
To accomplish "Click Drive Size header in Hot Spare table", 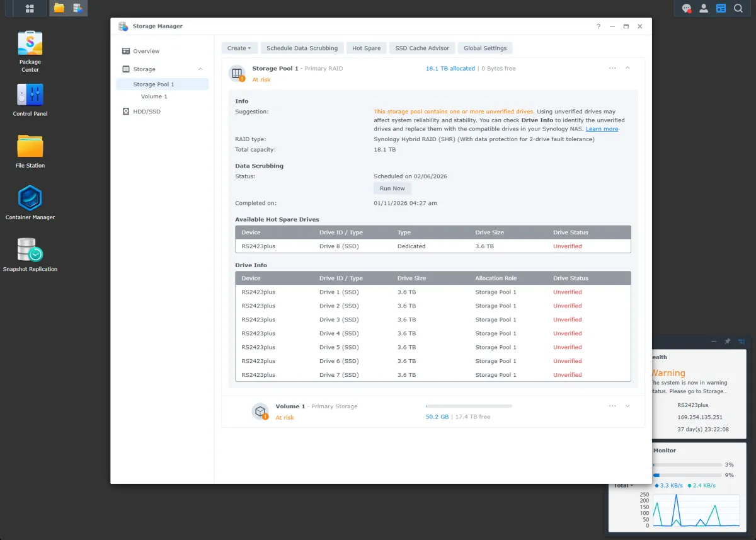I will point(490,233).
